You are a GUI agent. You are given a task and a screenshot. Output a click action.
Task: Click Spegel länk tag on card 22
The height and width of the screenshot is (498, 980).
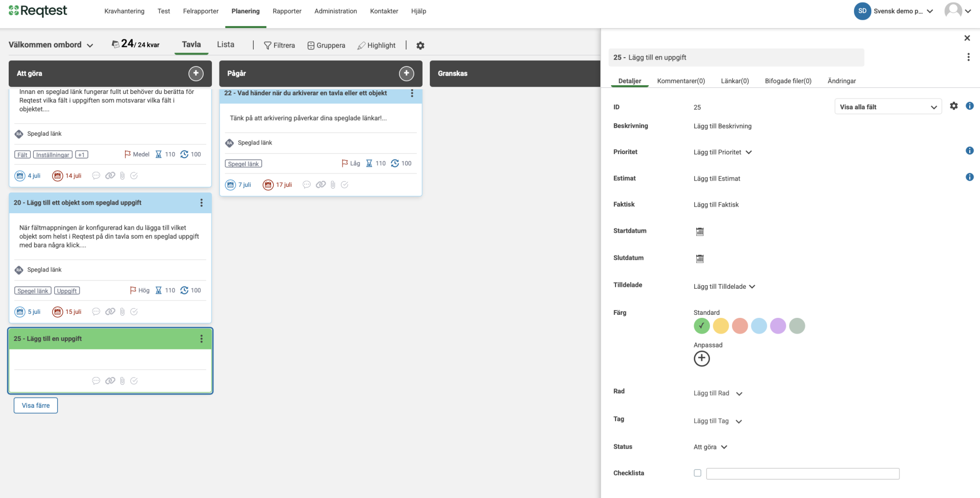point(243,164)
